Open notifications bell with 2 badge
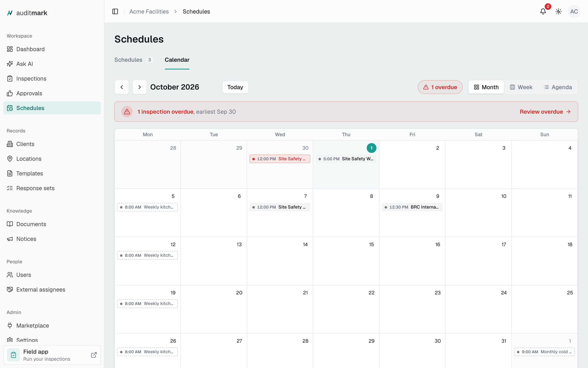Viewport: 588px width, 368px height. [543, 11]
